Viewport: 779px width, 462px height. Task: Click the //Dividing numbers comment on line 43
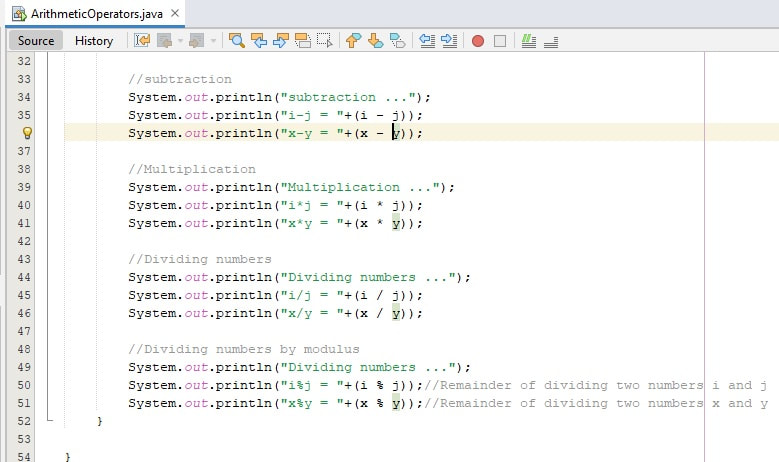pos(200,259)
